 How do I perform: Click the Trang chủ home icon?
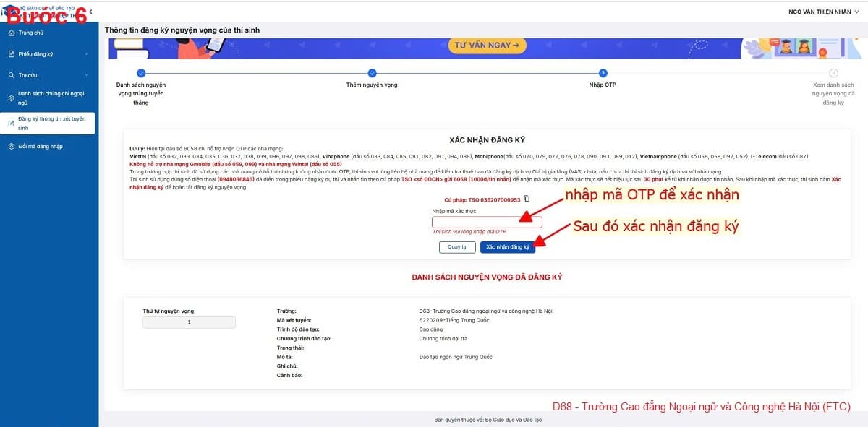pos(11,33)
